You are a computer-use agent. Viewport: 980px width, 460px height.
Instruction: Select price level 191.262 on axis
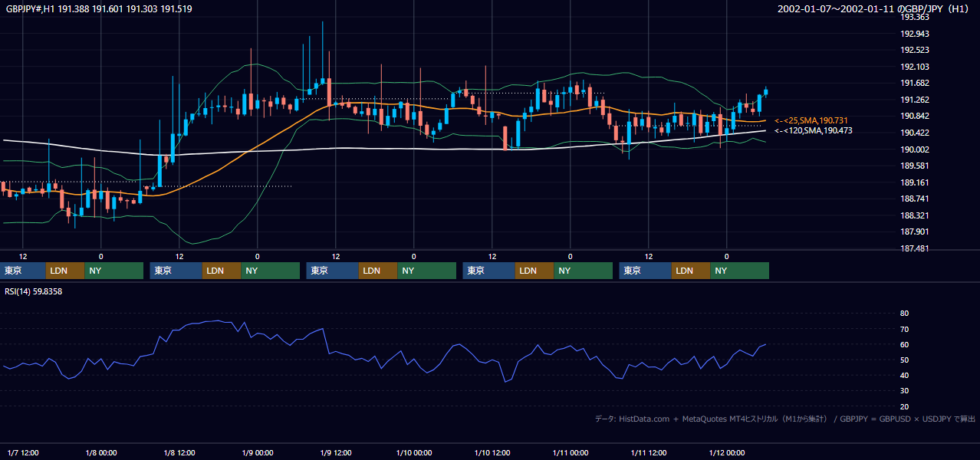[915, 100]
